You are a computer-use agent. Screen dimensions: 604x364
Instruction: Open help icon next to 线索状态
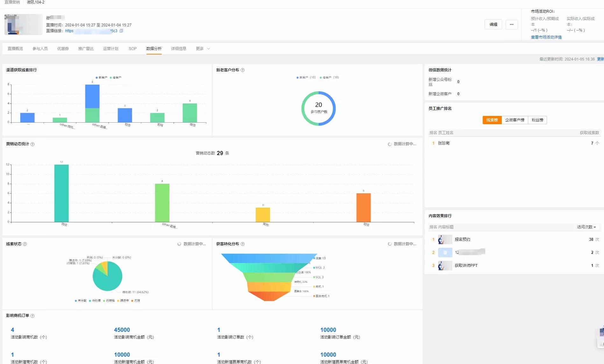[x=25, y=244]
